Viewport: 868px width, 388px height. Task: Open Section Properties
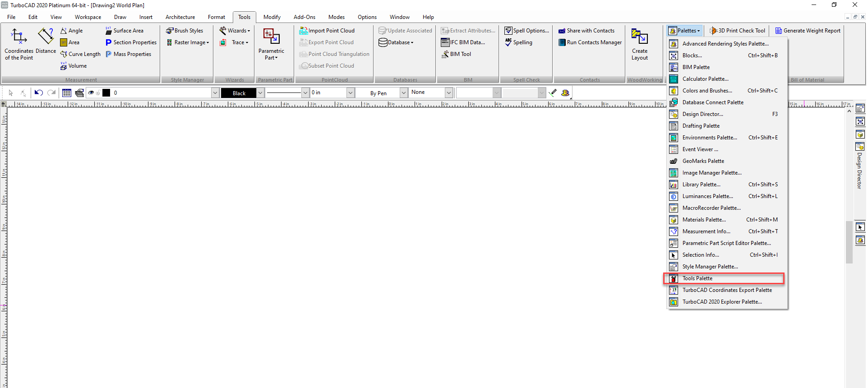point(131,42)
